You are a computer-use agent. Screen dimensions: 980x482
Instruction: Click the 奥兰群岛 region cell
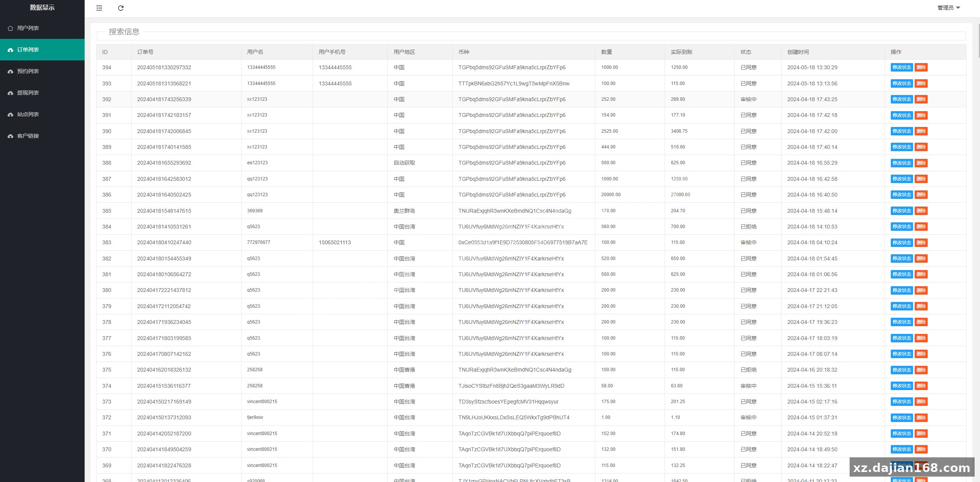tap(404, 211)
